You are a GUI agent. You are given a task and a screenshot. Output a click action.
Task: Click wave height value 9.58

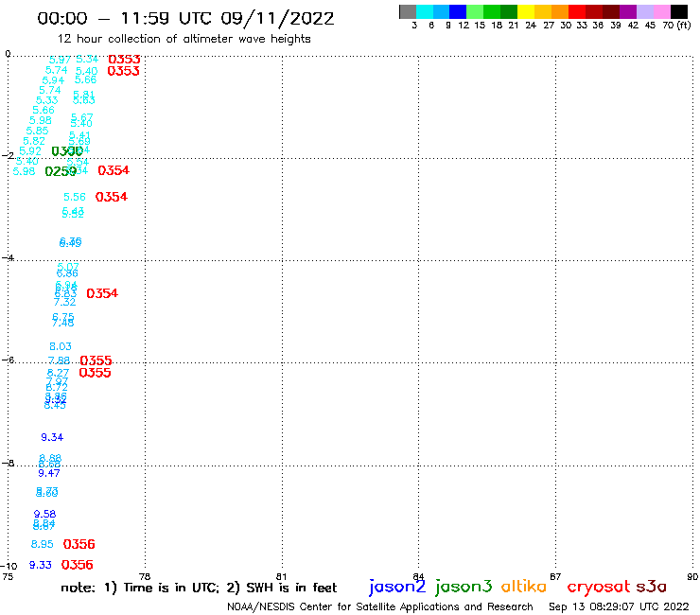point(45,514)
